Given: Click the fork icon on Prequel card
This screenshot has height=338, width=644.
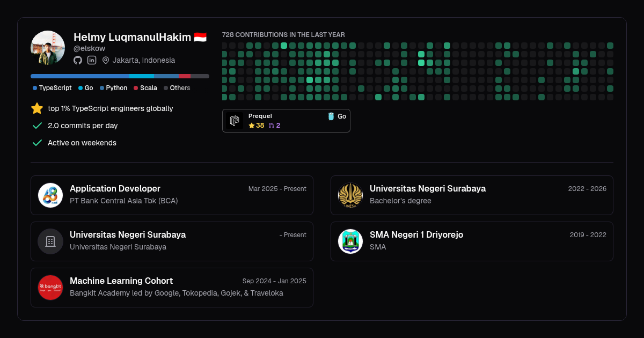Looking at the screenshot, I should [x=271, y=126].
